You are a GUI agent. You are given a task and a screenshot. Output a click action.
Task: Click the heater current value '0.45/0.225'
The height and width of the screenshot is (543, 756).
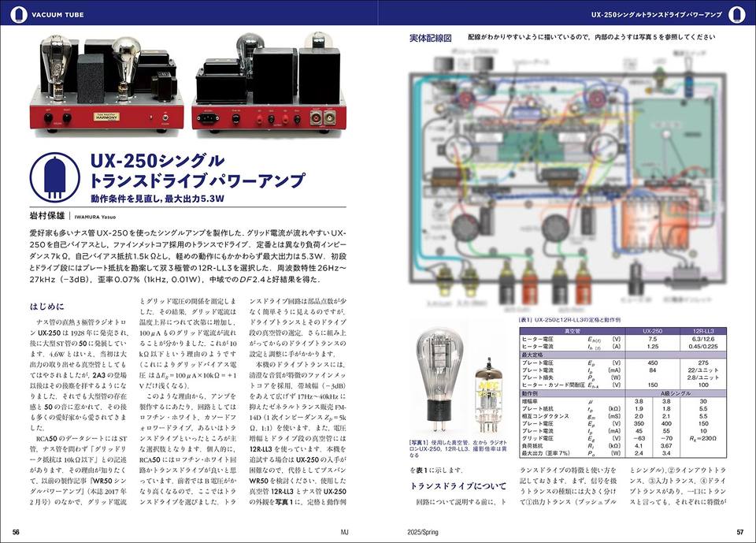coord(703,347)
